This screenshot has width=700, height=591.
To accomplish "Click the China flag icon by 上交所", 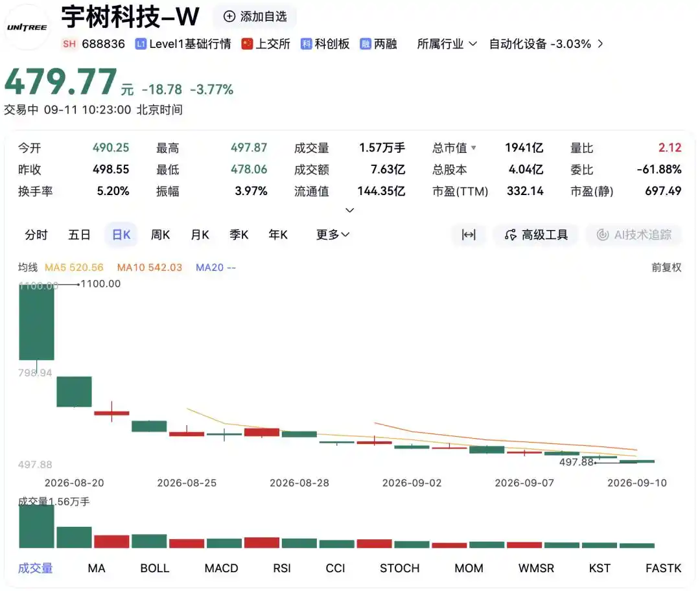I will [x=247, y=44].
